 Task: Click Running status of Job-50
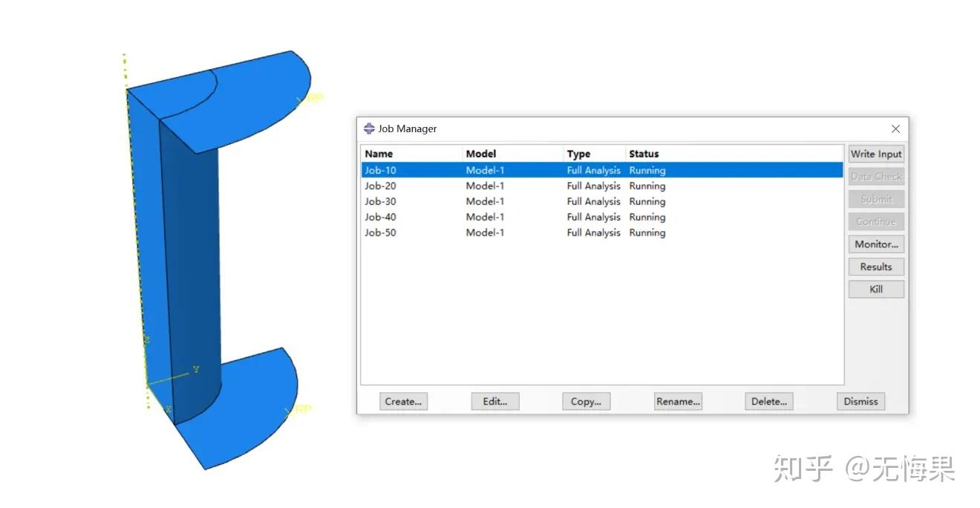point(647,232)
